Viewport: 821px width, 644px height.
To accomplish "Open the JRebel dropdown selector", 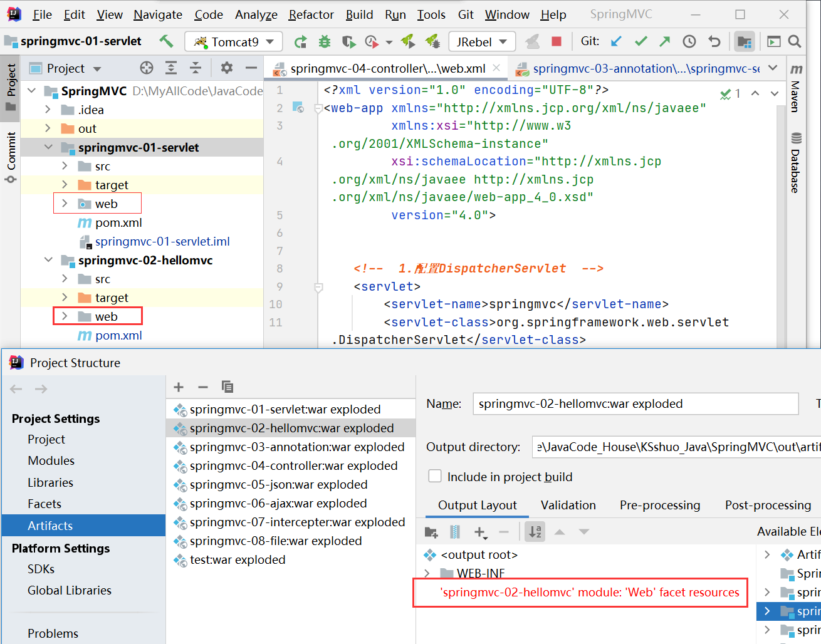I will pos(481,41).
